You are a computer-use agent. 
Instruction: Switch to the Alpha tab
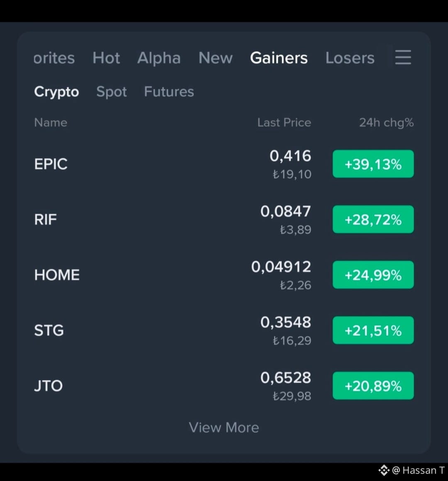159,58
